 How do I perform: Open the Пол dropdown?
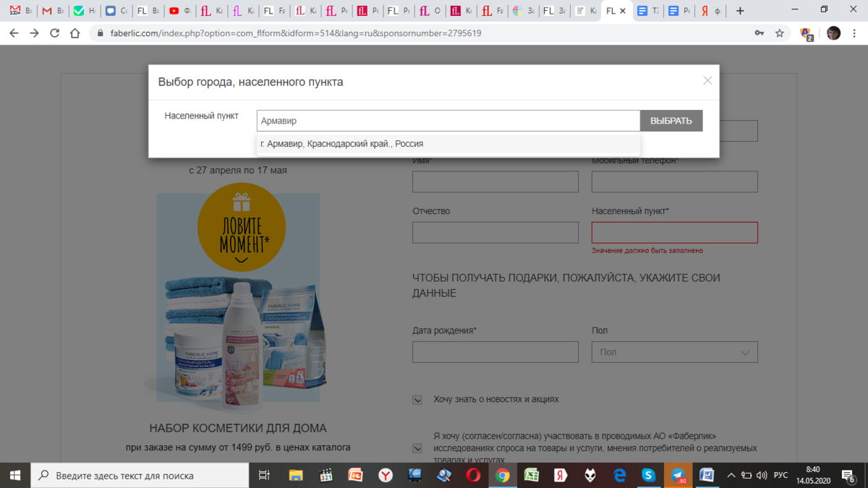[675, 352]
